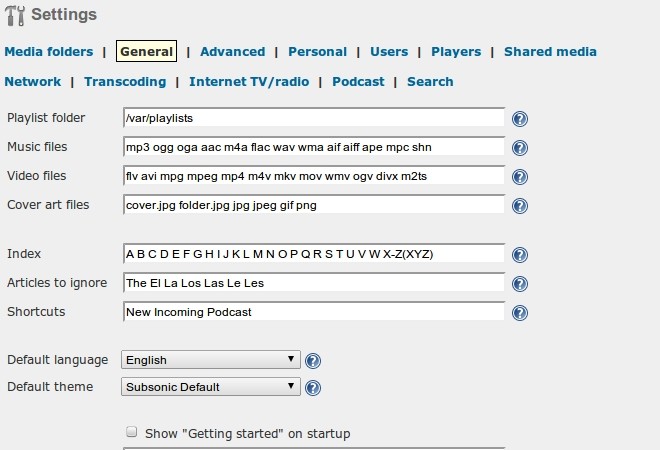Show help for Articles to ignore
660x450 pixels.
pyautogui.click(x=520, y=284)
